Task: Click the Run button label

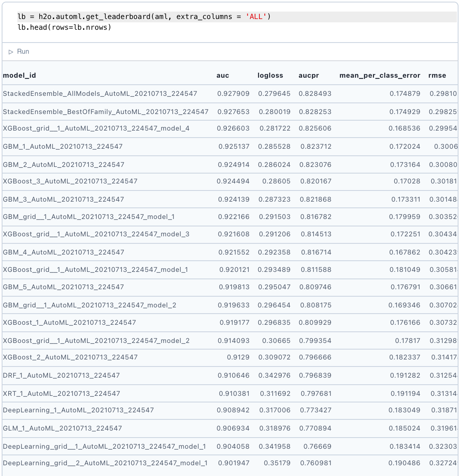Action: [23, 52]
